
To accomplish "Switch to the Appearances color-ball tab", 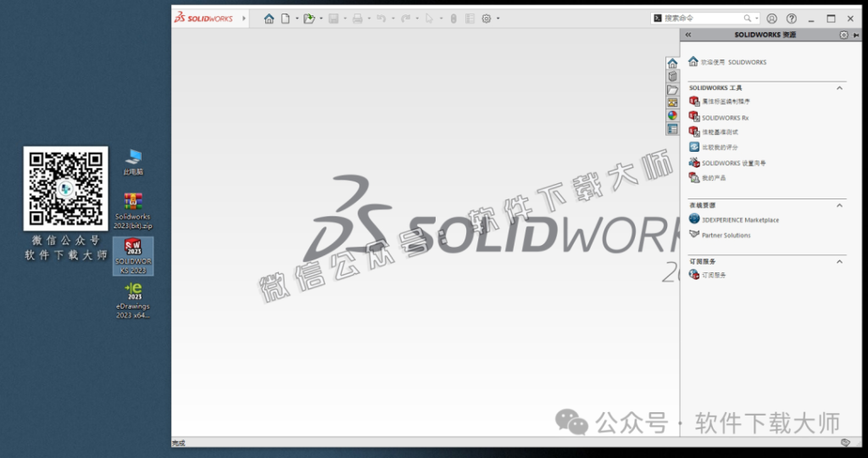I will coord(672,115).
